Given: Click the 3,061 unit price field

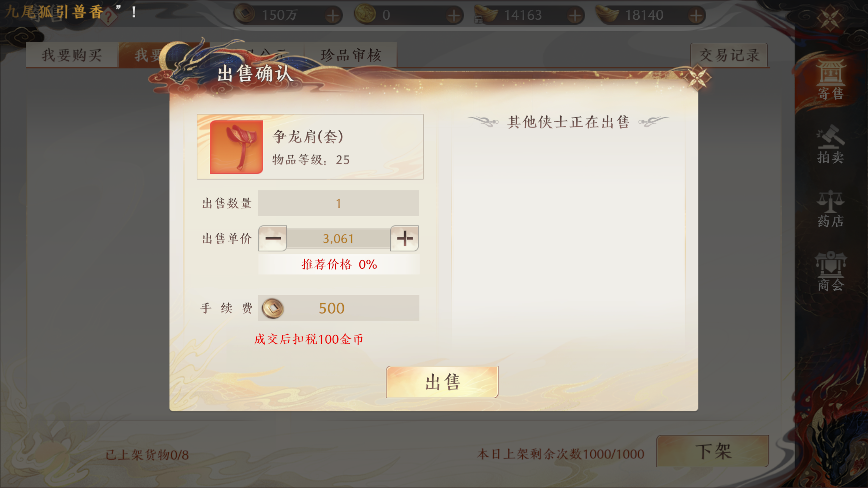Looking at the screenshot, I should (x=338, y=239).
